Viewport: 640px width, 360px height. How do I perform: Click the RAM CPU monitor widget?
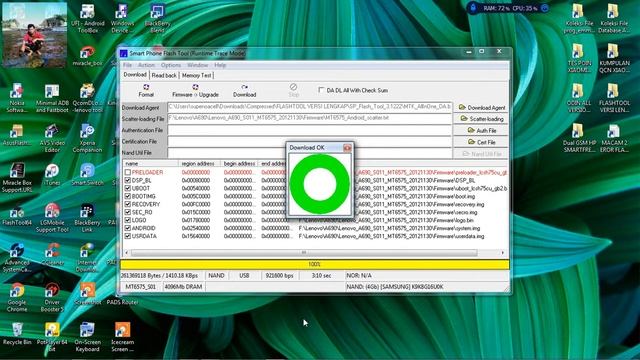[509, 8]
